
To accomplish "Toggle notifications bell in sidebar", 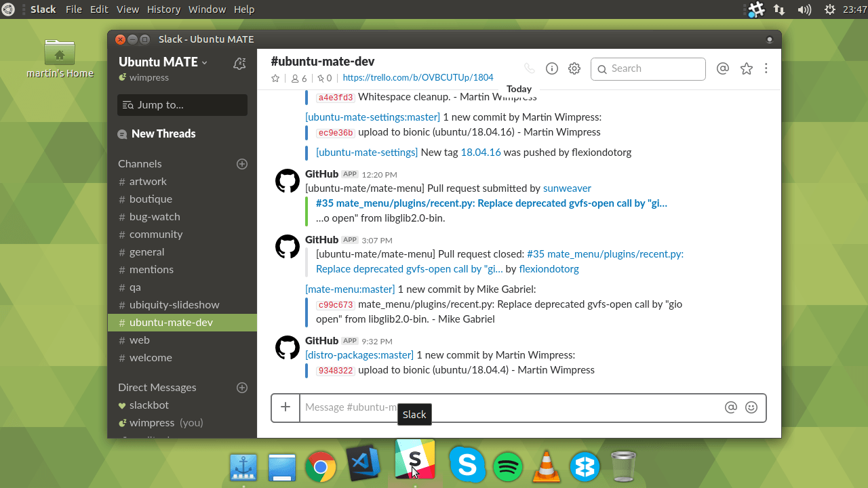I will click(239, 64).
